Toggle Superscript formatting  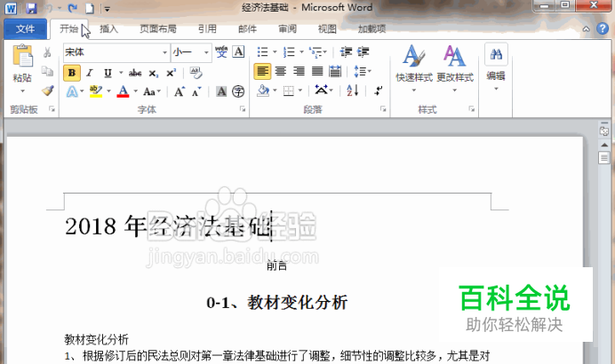click(171, 73)
